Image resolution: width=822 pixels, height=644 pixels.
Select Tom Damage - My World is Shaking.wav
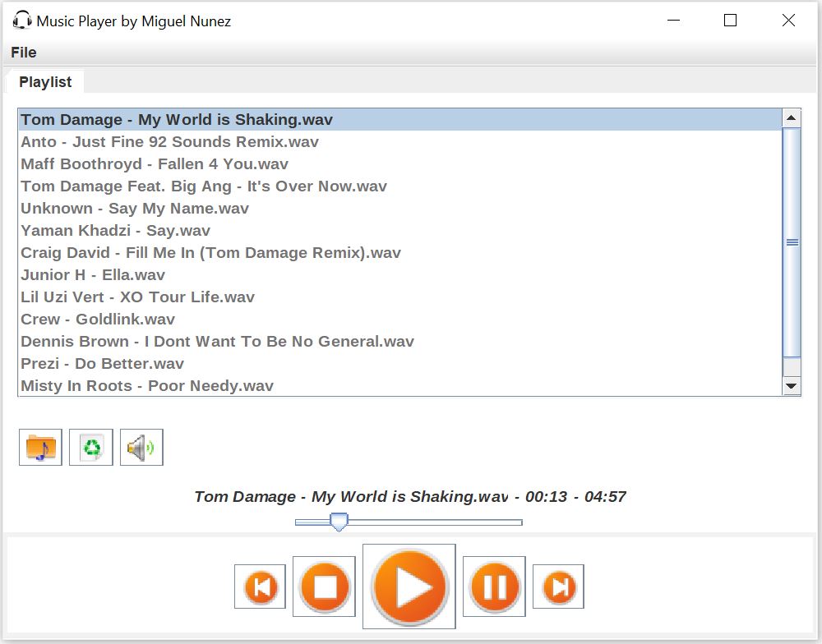pyautogui.click(x=177, y=120)
